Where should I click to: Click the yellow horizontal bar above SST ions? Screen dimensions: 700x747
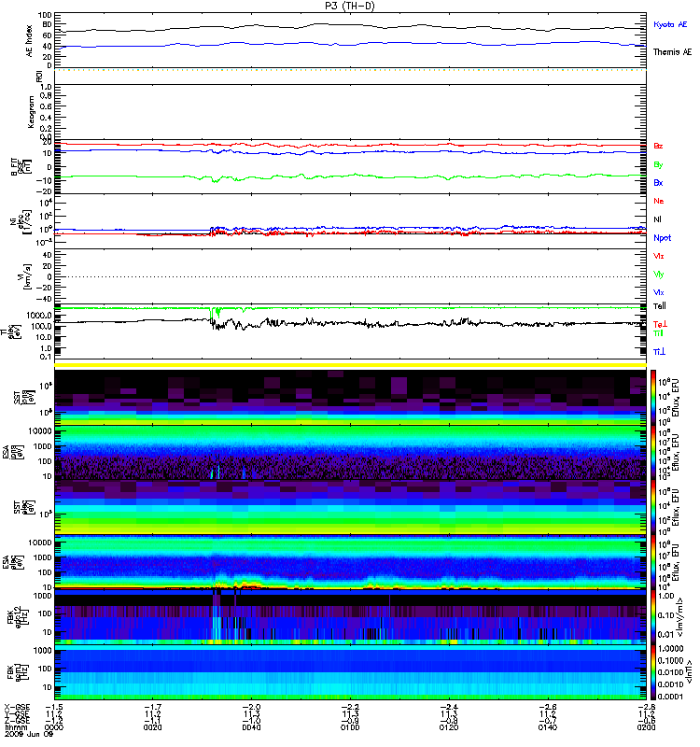click(351, 365)
